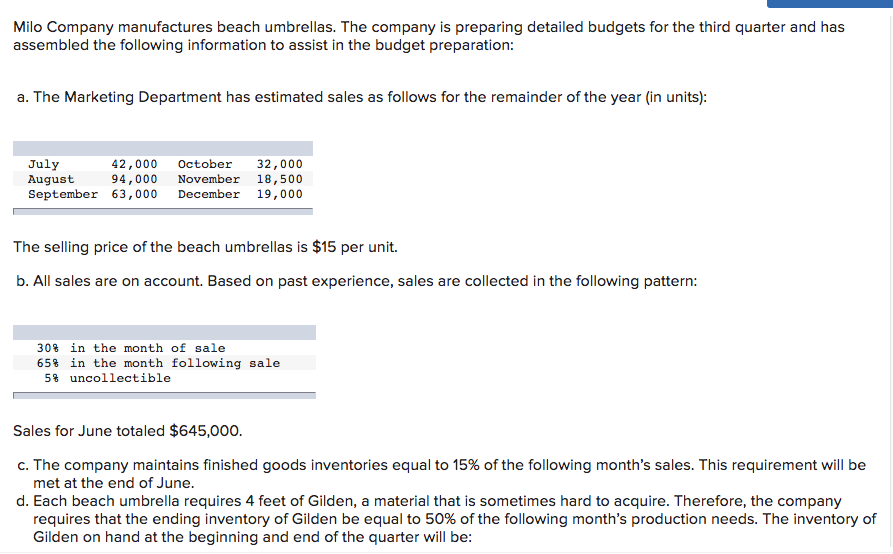Click the 30% in the month of sale row
The width and height of the screenshot is (893, 554).
click(x=131, y=348)
